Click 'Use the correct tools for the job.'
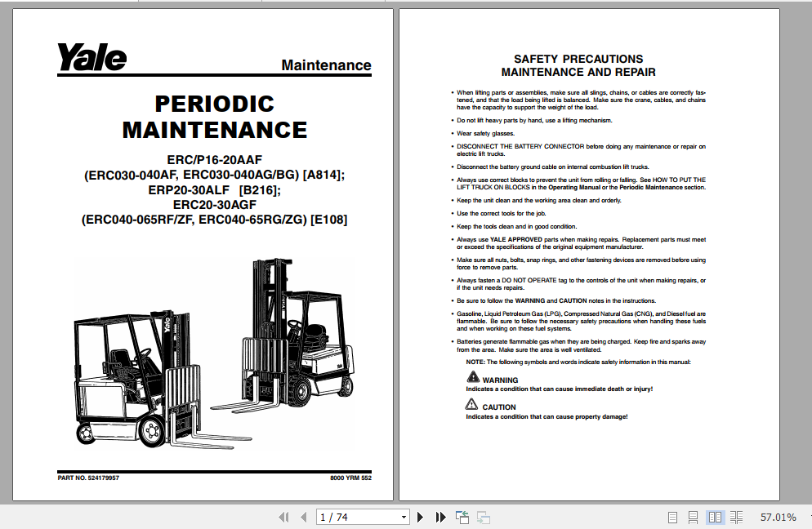The image size is (812, 529). click(x=502, y=213)
